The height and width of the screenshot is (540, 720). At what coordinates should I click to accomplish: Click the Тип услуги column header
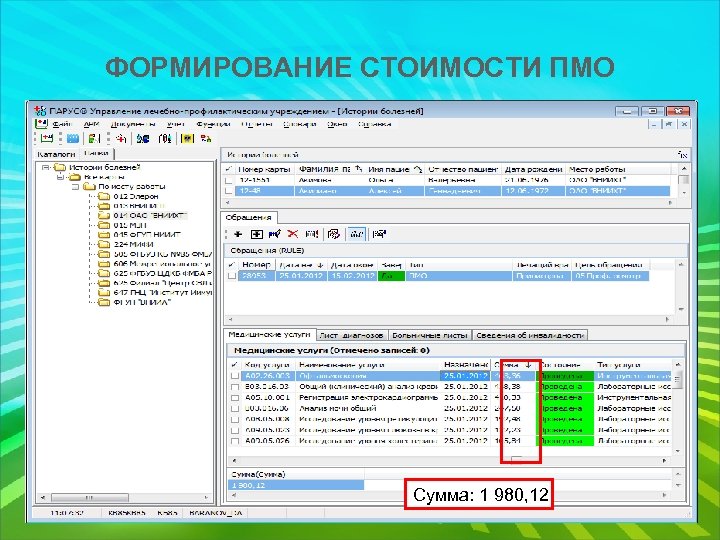click(x=632, y=365)
